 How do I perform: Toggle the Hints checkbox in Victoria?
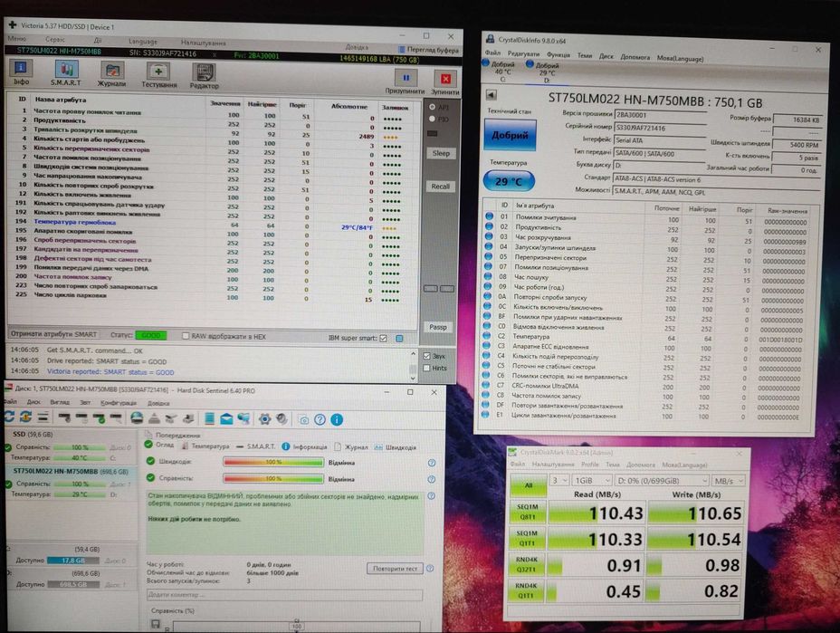427,369
